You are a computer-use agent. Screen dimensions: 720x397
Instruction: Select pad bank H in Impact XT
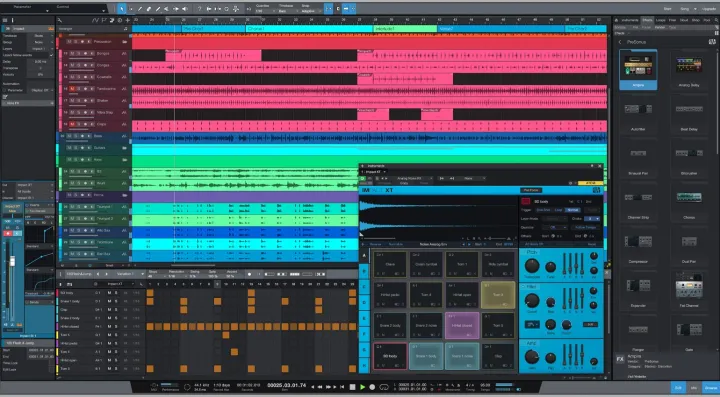[365, 365]
